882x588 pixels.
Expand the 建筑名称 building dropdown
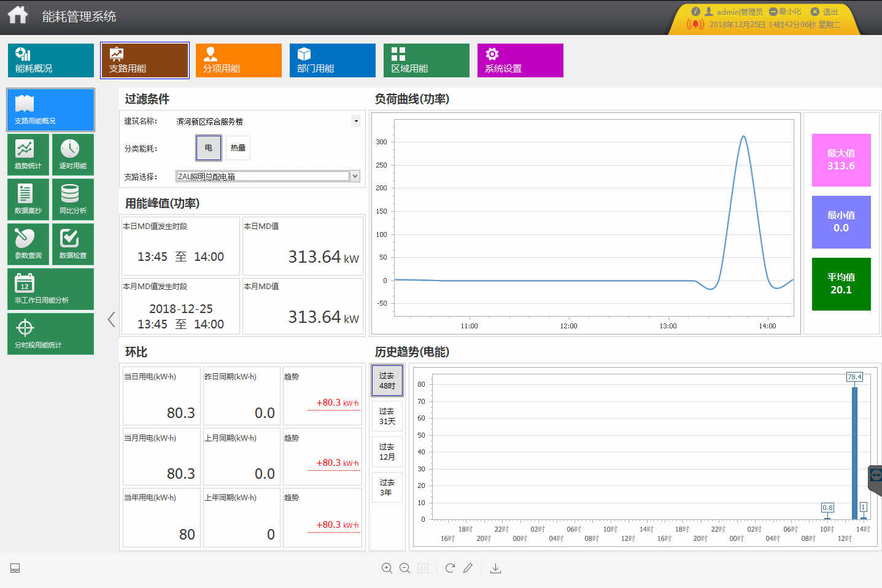(356, 121)
